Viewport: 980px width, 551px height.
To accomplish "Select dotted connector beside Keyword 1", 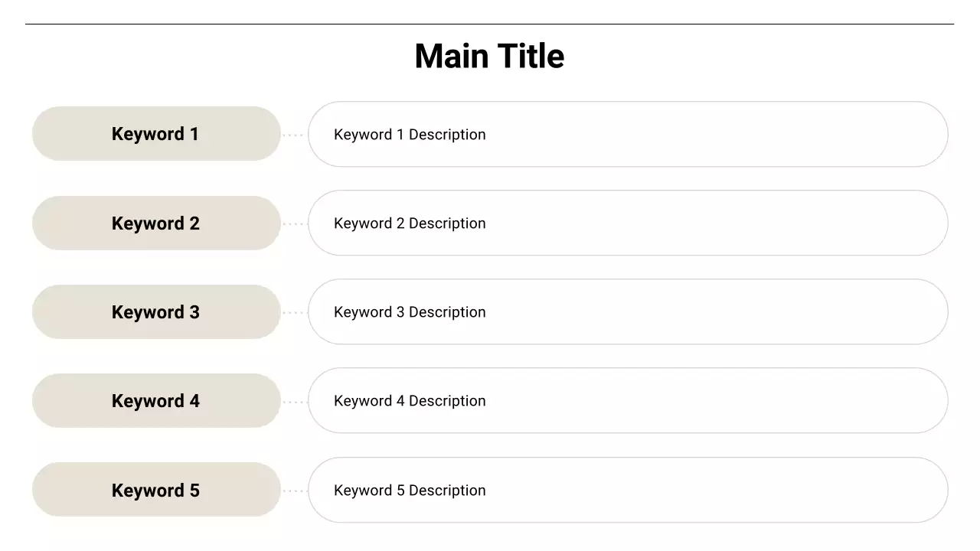I will click(x=294, y=135).
